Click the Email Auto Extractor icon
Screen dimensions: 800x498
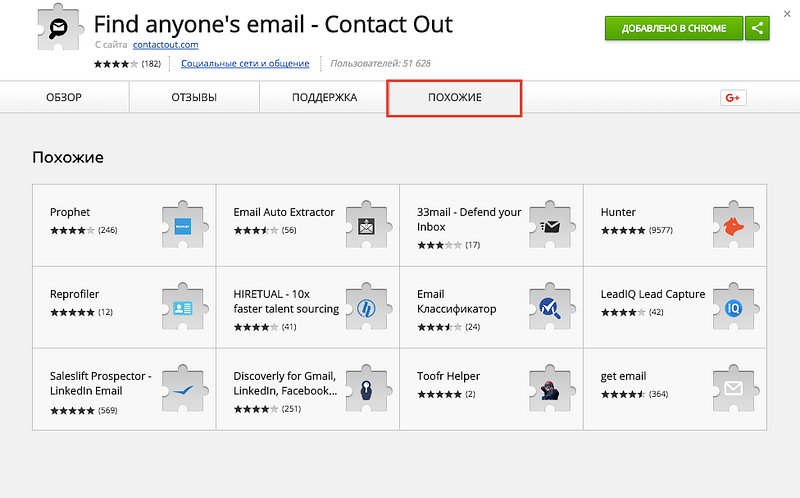click(x=368, y=225)
